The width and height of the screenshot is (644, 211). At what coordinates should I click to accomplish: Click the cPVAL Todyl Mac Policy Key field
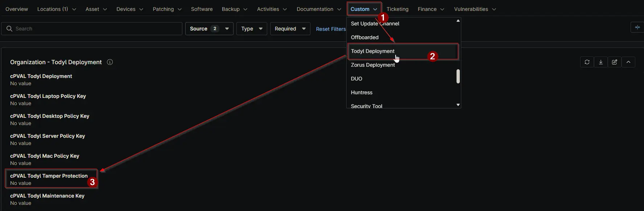click(x=45, y=160)
